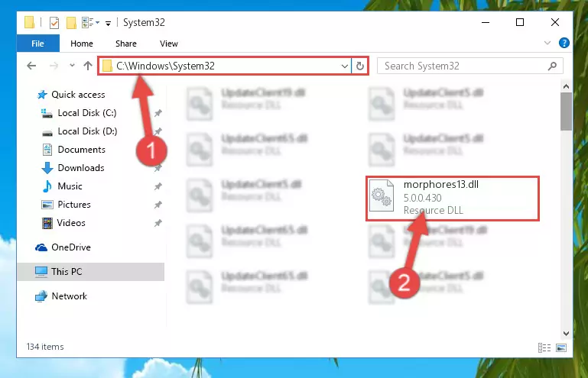Click the 134 items status text
This screenshot has width=588, height=378.
[45, 347]
